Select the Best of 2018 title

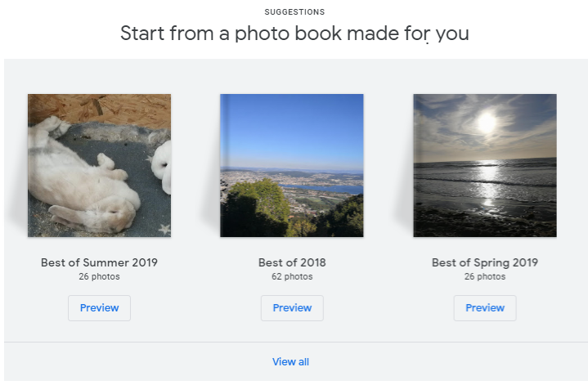click(x=292, y=263)
